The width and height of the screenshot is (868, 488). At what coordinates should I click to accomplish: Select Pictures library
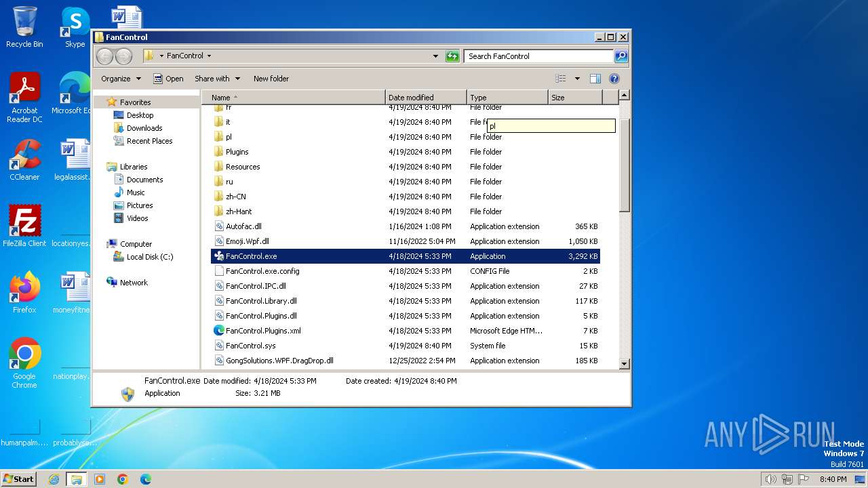(x=140, y=205)
